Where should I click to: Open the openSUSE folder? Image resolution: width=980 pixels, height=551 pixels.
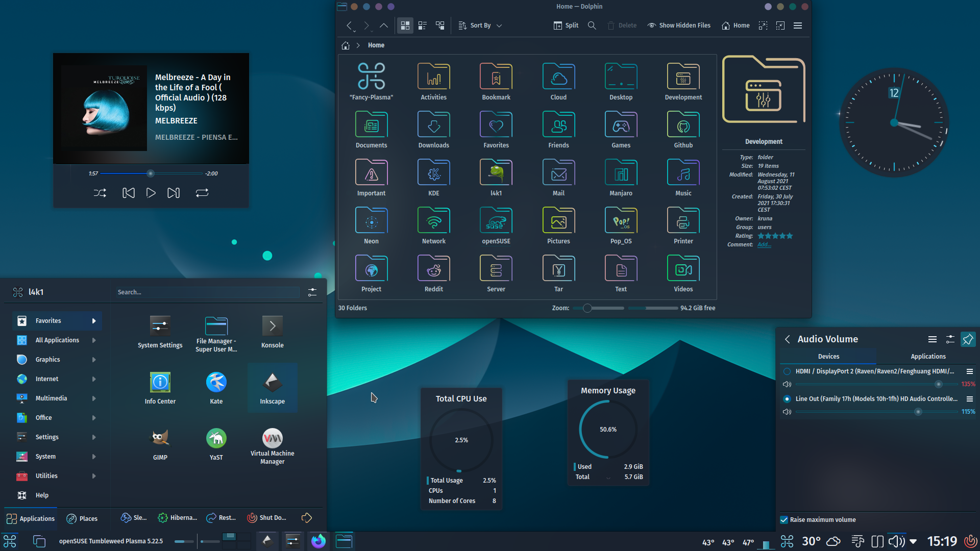pyautogui.click(x=496, y=226)
